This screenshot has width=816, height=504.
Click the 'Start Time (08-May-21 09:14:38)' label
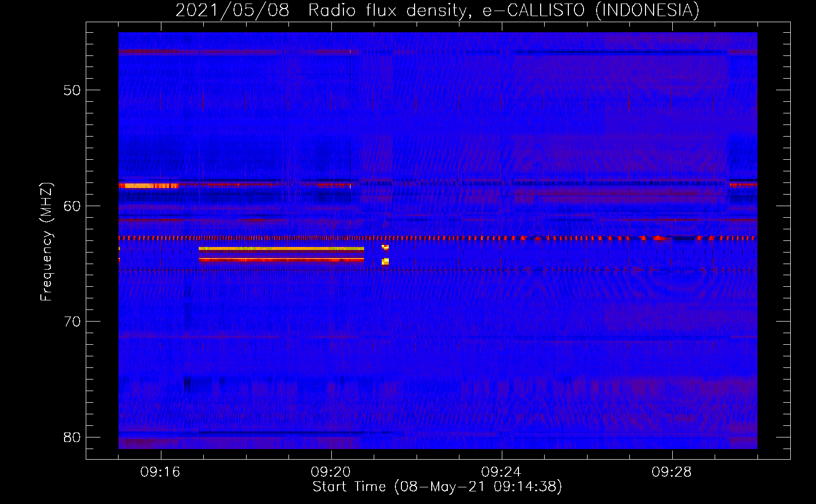437,487
